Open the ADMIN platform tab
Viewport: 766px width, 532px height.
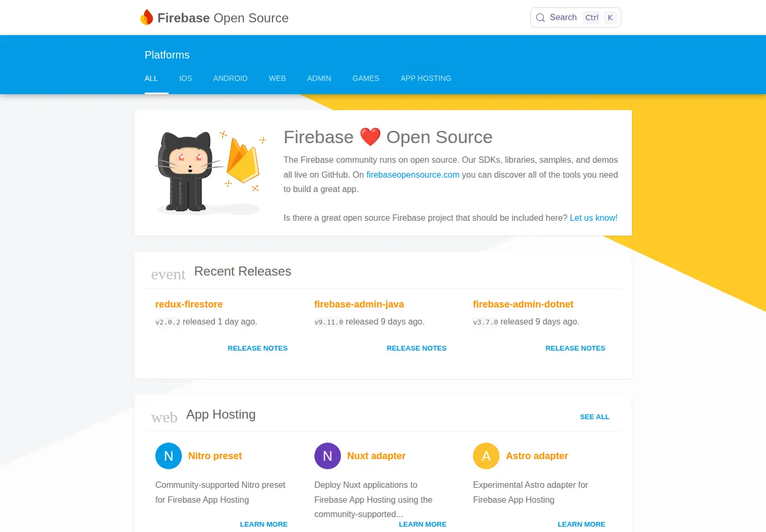coord(319,78)
